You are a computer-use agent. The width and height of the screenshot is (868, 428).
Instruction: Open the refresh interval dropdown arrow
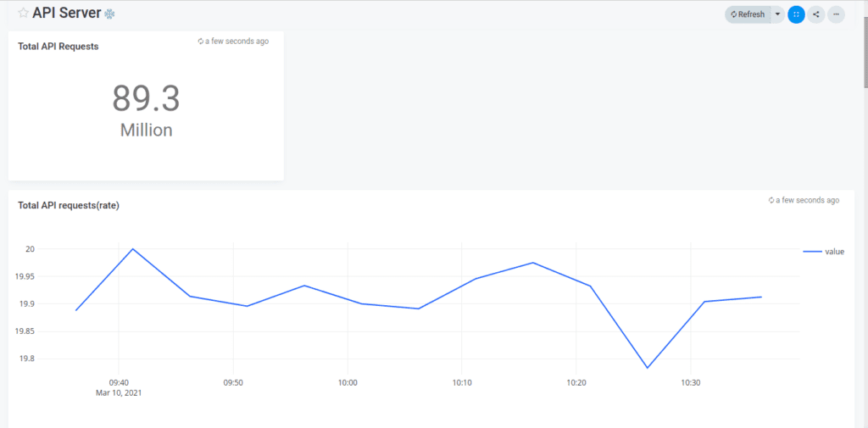point(777,14)
